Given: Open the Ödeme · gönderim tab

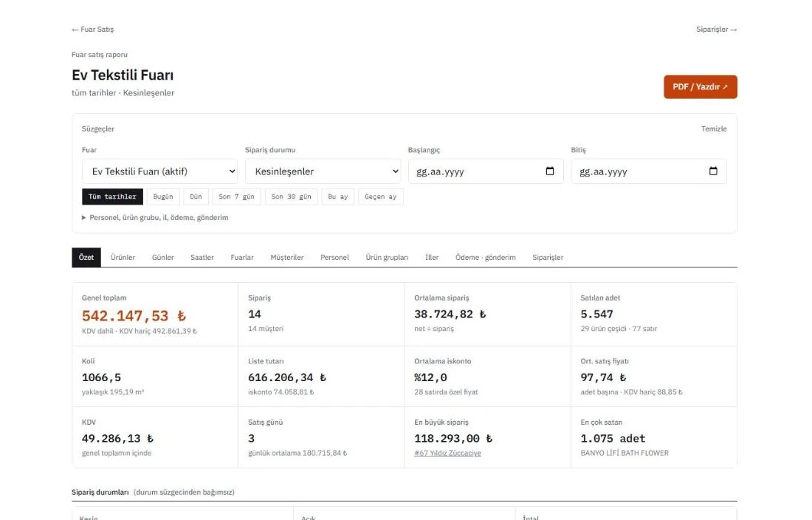Looking at the screenshot, I should [x=486, y=257].
